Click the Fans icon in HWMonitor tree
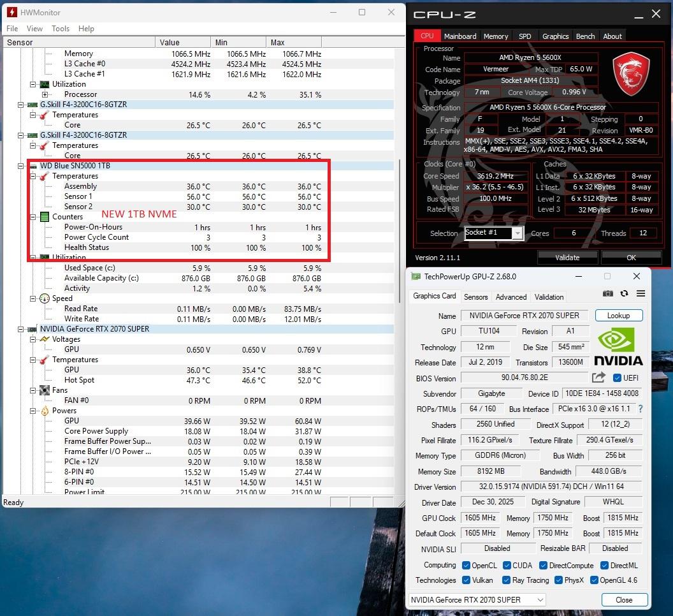The width and height of the screenshot is (673, 616). click(45, 390)
